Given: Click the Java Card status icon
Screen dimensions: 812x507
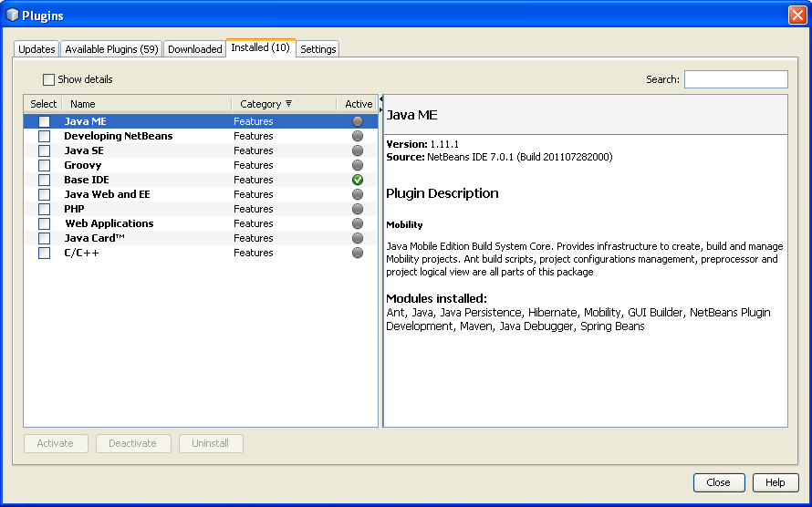Looking at the screenshot, I should pyautogui.click(x=358, y=238).
